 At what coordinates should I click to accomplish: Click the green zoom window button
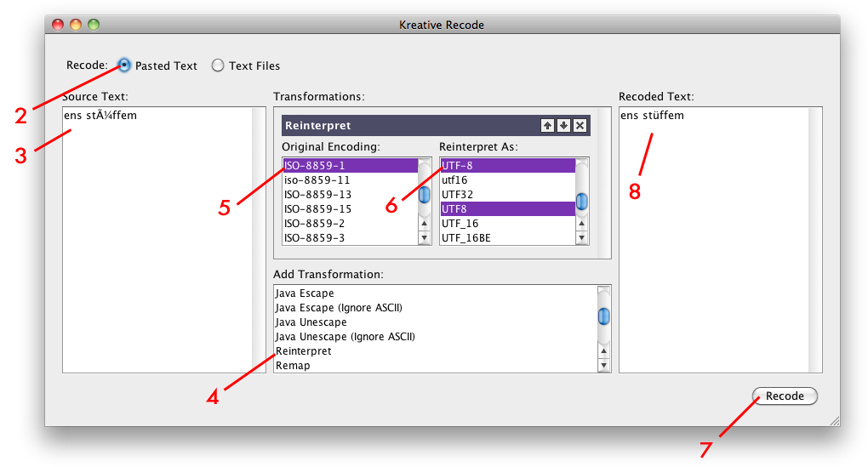pyautogui.click(x=94, y=25)
